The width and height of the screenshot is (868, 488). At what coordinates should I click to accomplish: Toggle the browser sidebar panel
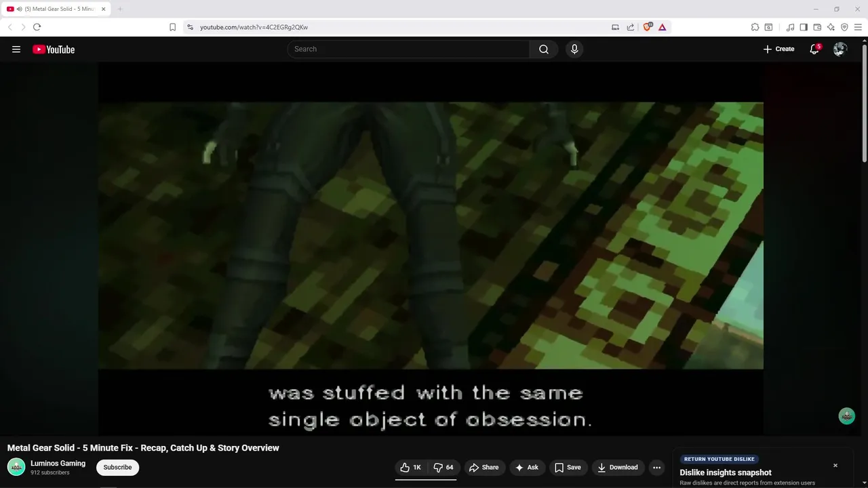click(x=804, y=27)
